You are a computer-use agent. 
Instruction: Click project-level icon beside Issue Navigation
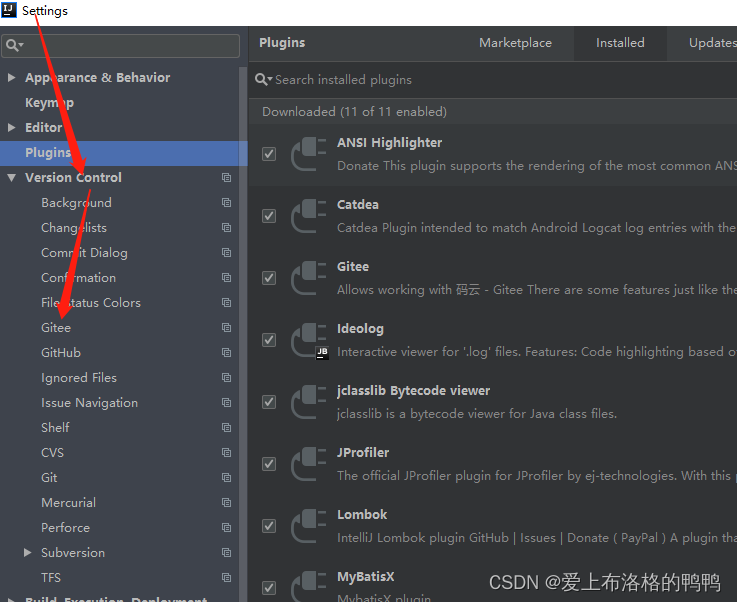click(x=227, y=403)
